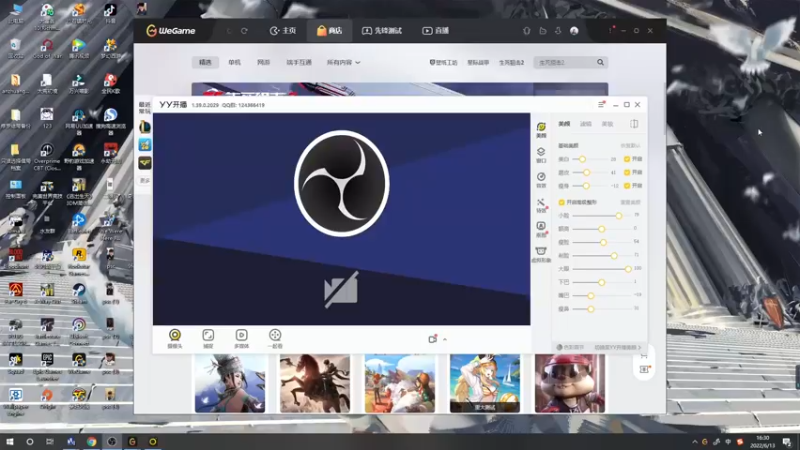This screenshot has width=800, height=450.
Task: Select the 单机 single-player filter in WeGame store
Action: 235,62
